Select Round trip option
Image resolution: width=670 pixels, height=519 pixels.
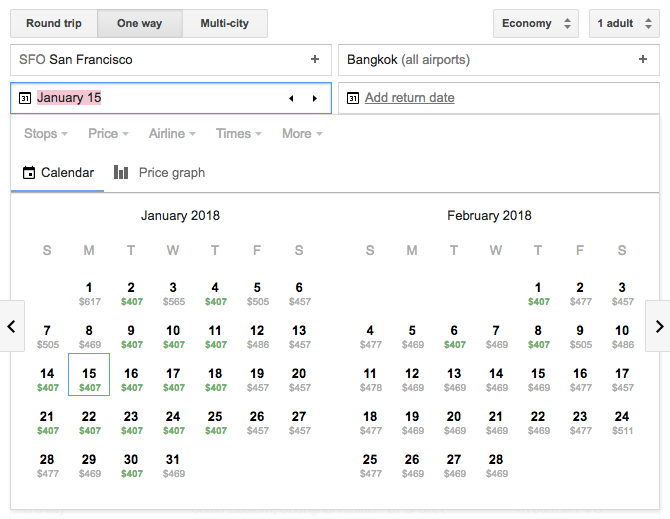54,23
